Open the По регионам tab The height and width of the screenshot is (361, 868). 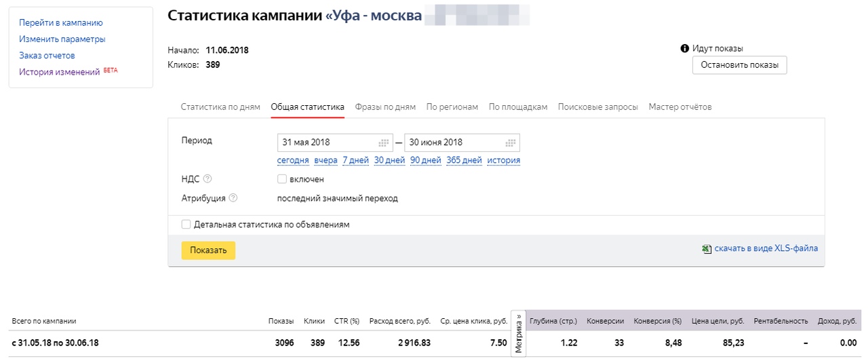452,107
